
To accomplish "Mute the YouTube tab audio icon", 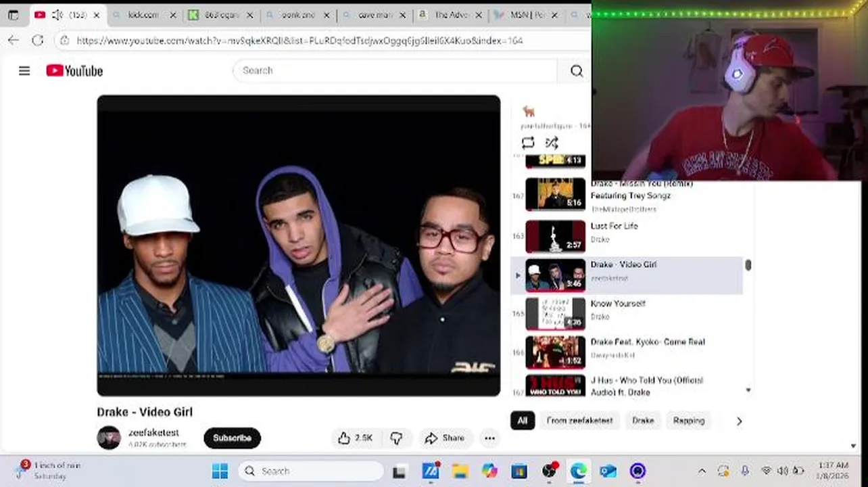I will tap(57, 14).
